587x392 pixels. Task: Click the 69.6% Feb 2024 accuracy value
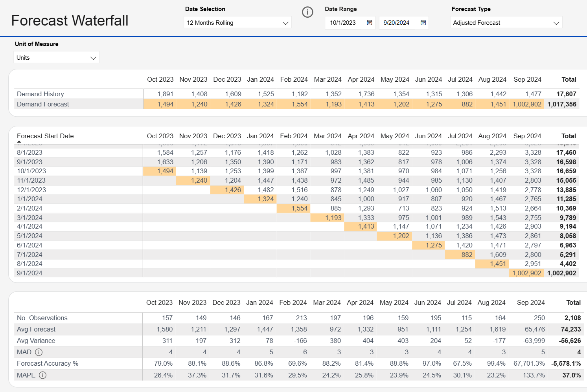point(298,363)
